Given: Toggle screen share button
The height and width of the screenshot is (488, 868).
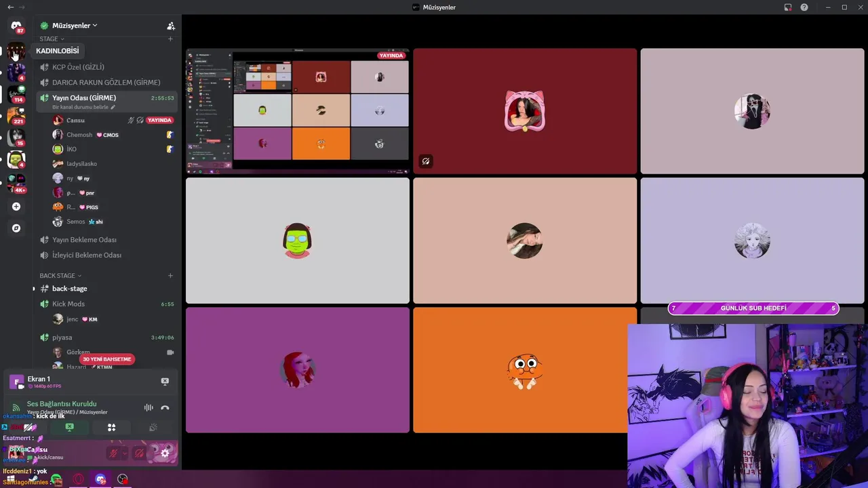Looking at the screenshot, I should click(x=69, y=428).
